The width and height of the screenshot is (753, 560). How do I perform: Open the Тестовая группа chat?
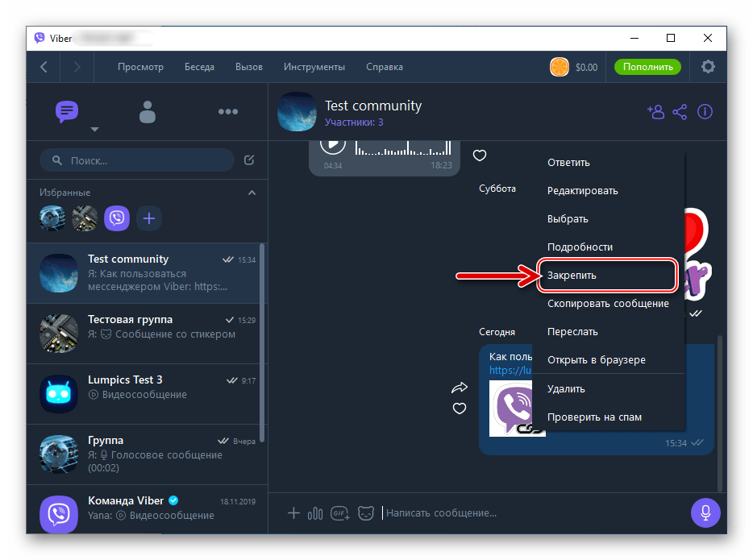coord(144,334)
